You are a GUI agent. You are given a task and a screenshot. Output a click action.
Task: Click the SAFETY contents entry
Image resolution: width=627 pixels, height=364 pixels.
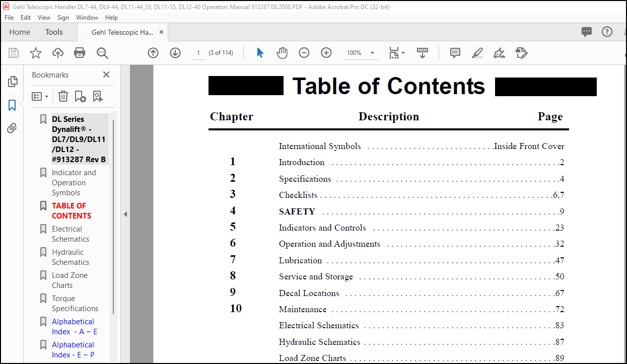click(x=297, y=212)
